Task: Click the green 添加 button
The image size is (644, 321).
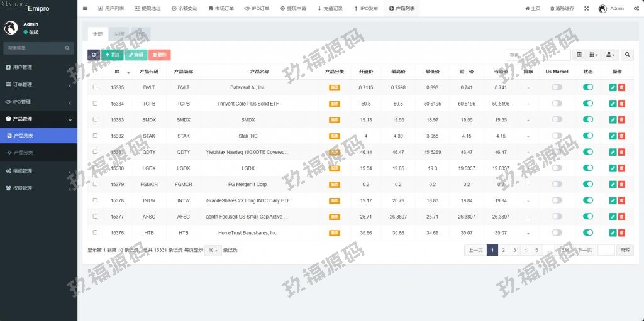Action: pyautogui.click(x=113, y=55)
